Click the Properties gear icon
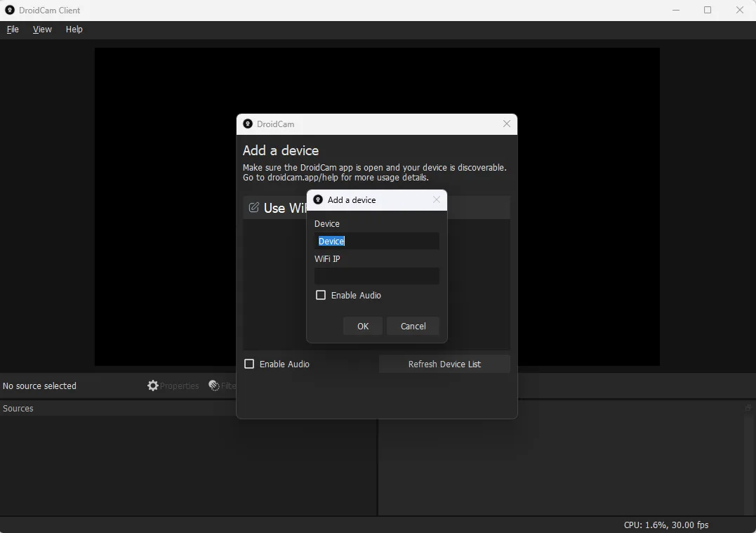This screenshot has height=533, width=756. click(153, 386)
